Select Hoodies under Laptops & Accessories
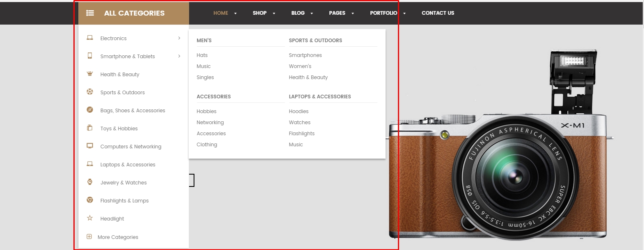The image size is (644, 250). [x=299, y=111]
